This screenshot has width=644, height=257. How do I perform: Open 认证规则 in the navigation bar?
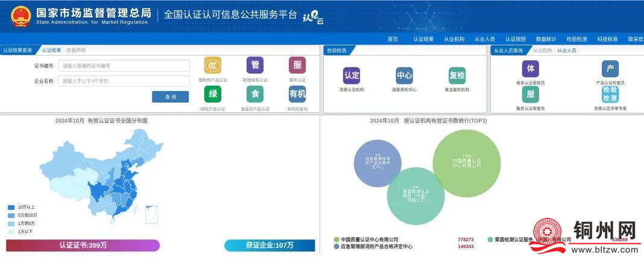515,39
